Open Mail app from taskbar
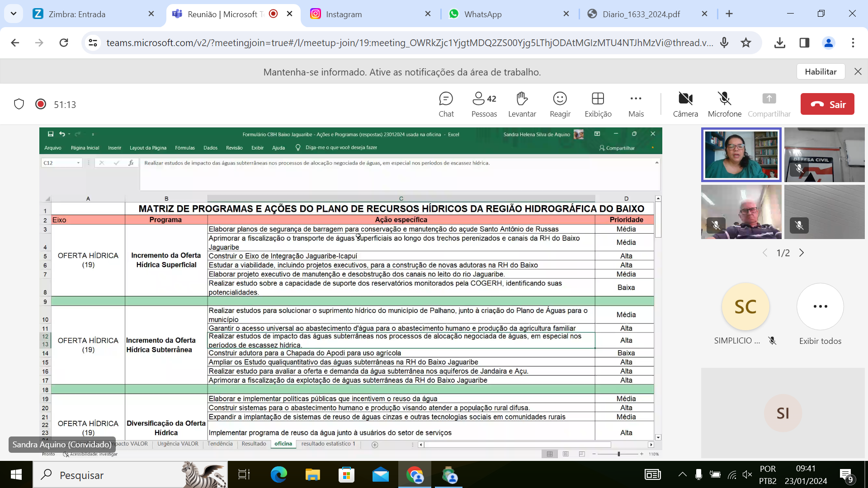The height and width of the screenshot is (488, 868). tap(381, 474)
